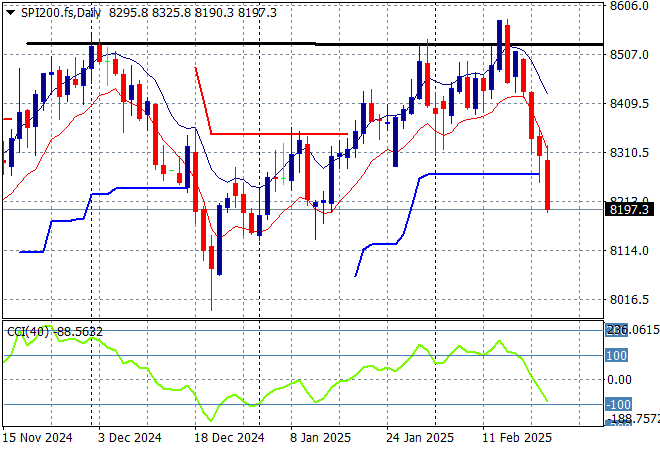Image resolution: width=660 pixels, height=450 pixels.
Task: Click the 15 Nov 2024 date label
Action: [37, 438]
